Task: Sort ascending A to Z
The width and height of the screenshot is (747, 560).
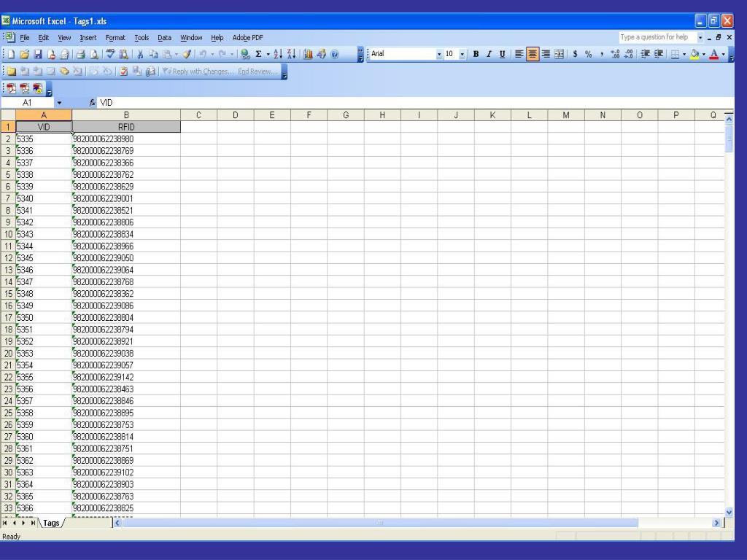Action: [278, 54]
